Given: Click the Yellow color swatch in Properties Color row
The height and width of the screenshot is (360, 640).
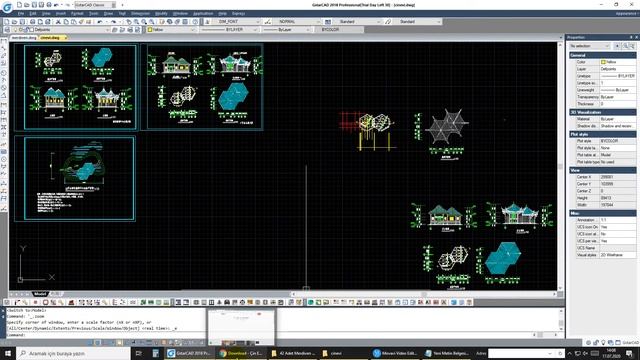Looking at the screenshot, I should coord(603,62).
